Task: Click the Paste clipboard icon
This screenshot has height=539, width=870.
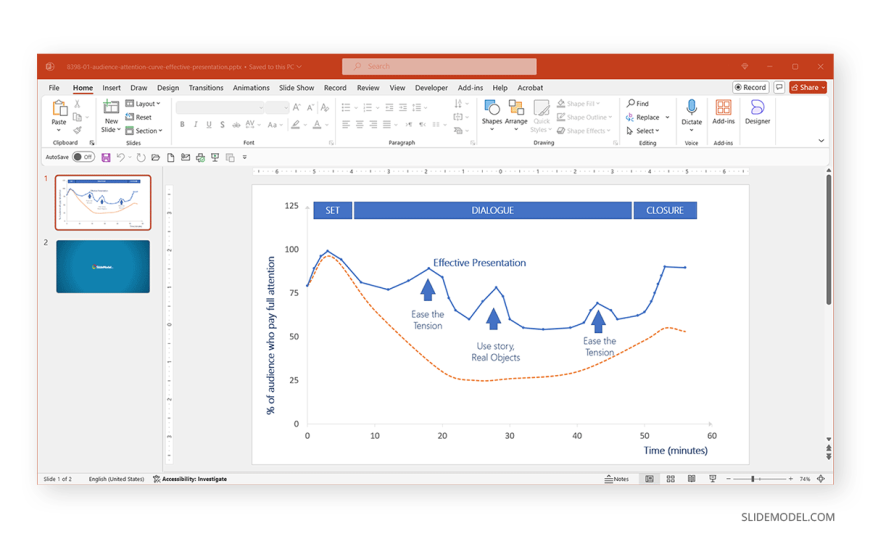Action: pyautogui.click(x=59, y=108)
